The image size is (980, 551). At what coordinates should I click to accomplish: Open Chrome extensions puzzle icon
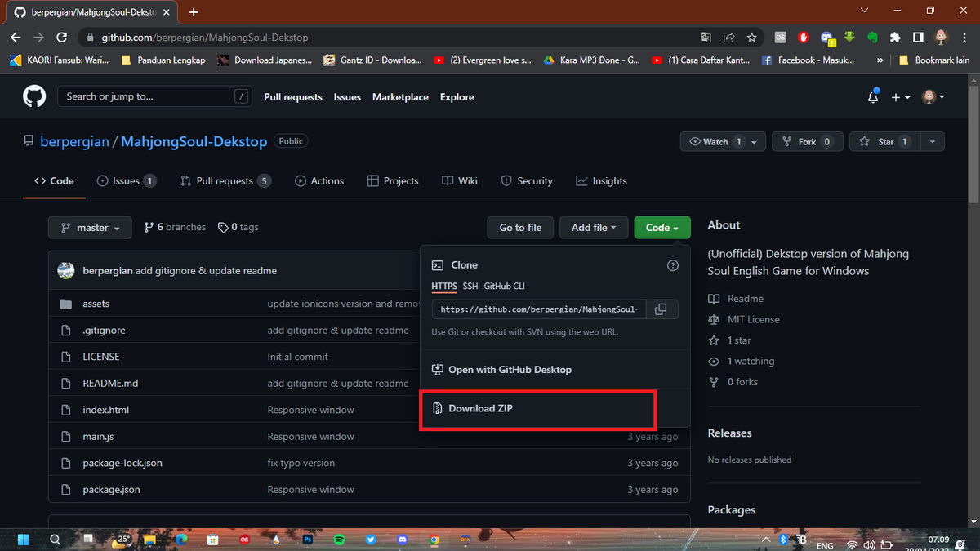(x=895, y=38)
